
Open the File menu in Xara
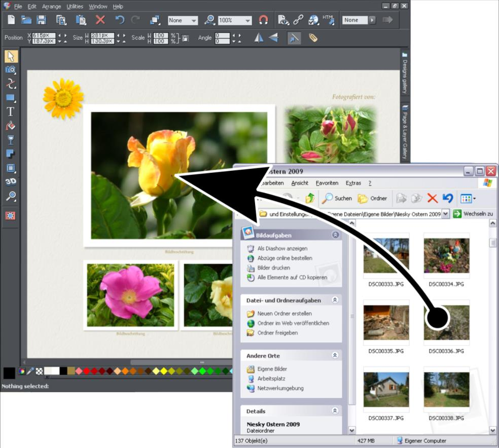coord(18,7)
